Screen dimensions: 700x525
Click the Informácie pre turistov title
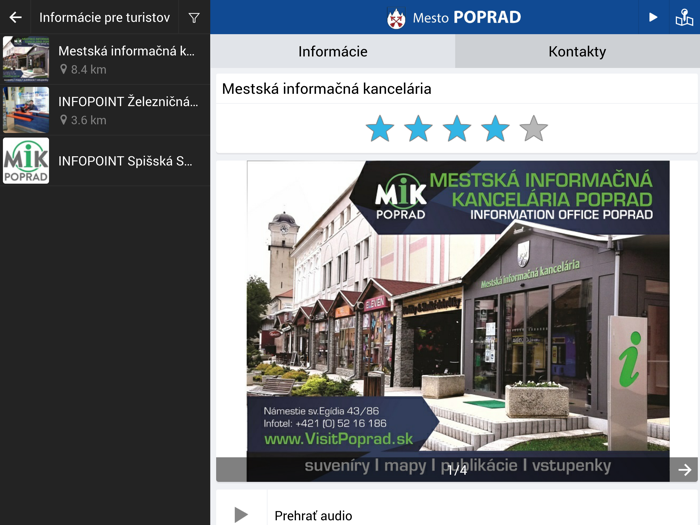pyautogui.click(x=104, y=17)
